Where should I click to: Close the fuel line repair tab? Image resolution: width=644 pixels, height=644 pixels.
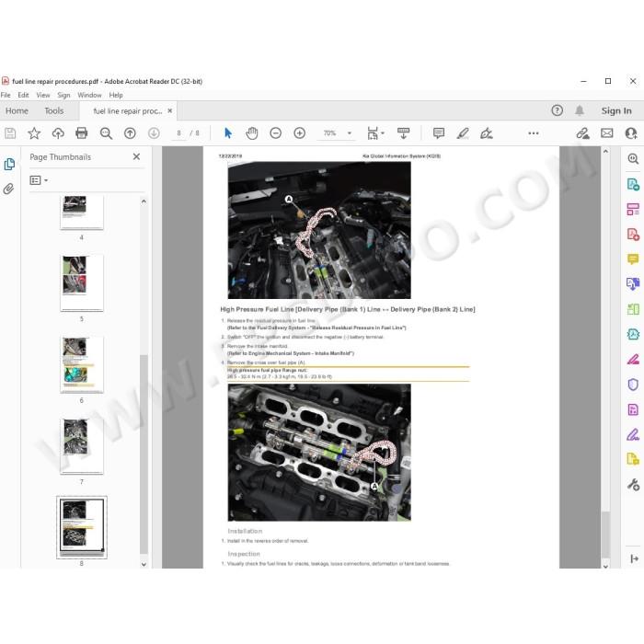169,111
